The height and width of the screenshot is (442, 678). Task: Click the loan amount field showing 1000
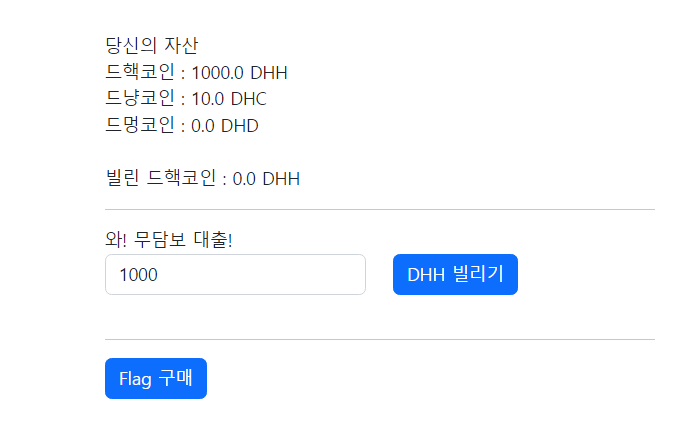click(235, 275)
